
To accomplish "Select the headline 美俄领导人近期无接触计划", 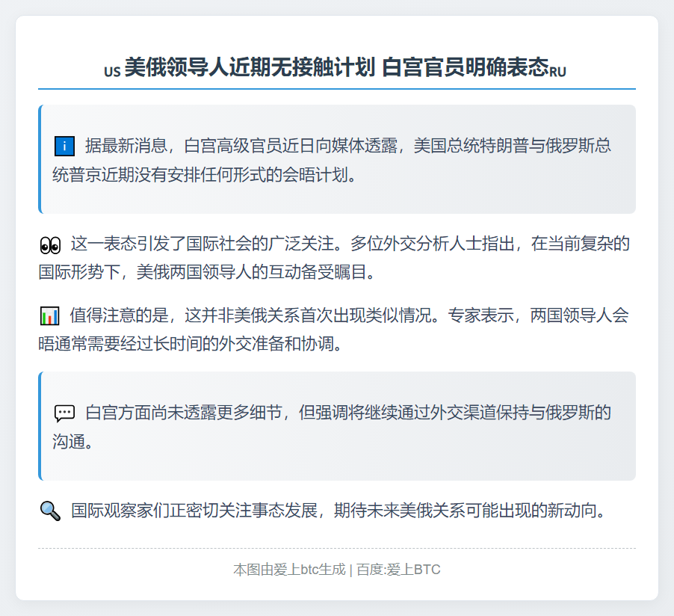I will point(249,68).
